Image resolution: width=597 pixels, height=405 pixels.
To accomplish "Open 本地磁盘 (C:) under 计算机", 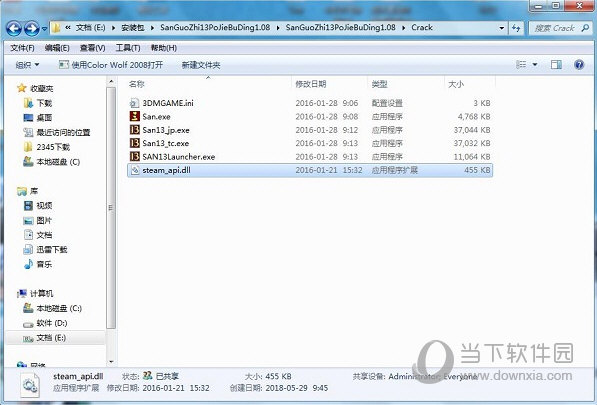I will (59, 308).
